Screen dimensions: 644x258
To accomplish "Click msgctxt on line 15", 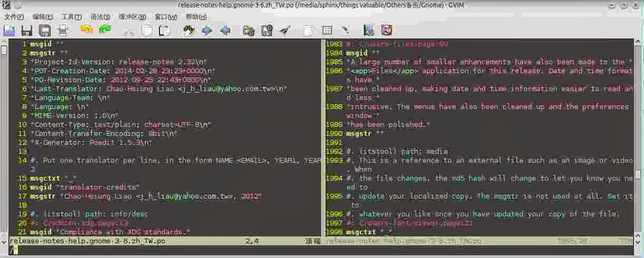I will [x=45, y=178].
